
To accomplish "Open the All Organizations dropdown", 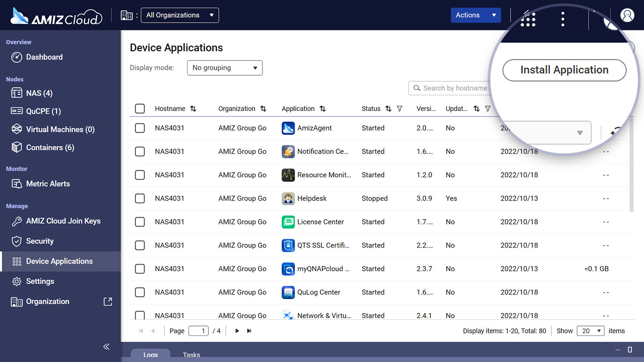I will pos(180,15).
